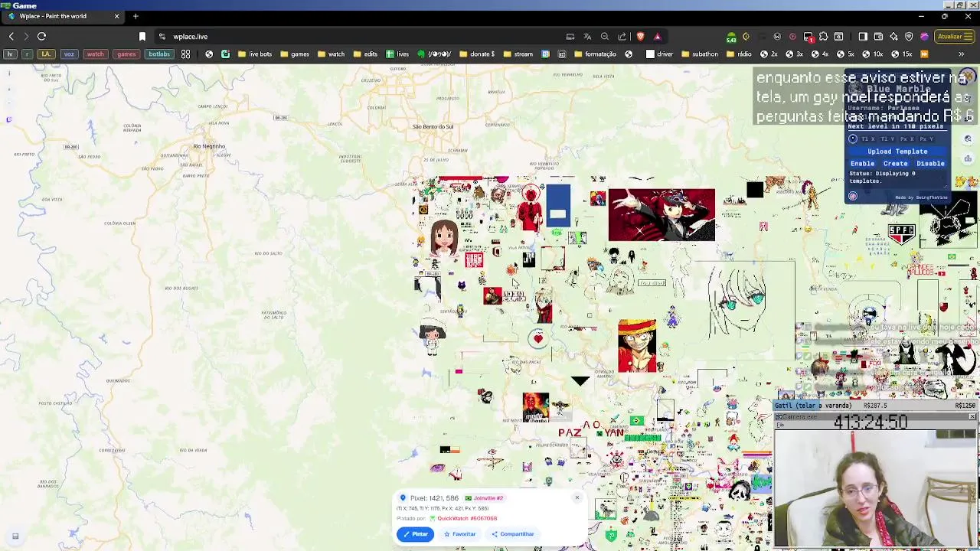The width and height of the screenshot is (980, 551).
Task: Open the red 'watch' bookmark chip
Action: tap(95, 54)
